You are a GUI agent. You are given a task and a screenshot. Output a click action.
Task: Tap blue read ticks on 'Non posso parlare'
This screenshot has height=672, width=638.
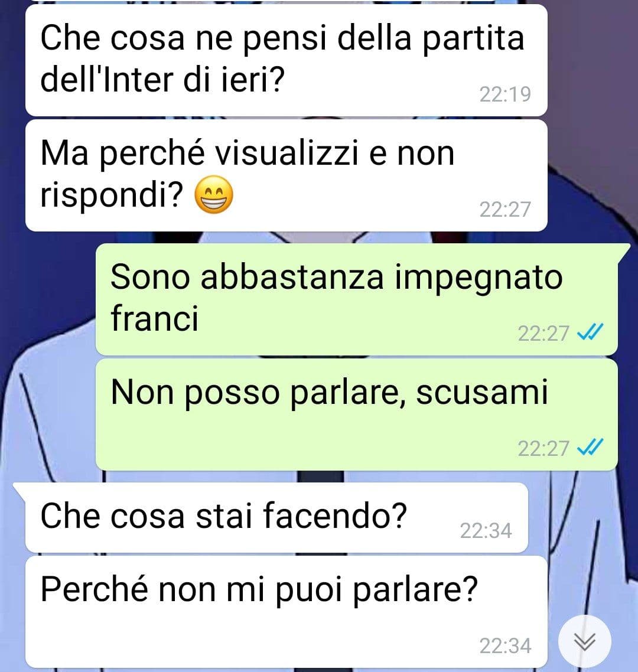[590, 447]
